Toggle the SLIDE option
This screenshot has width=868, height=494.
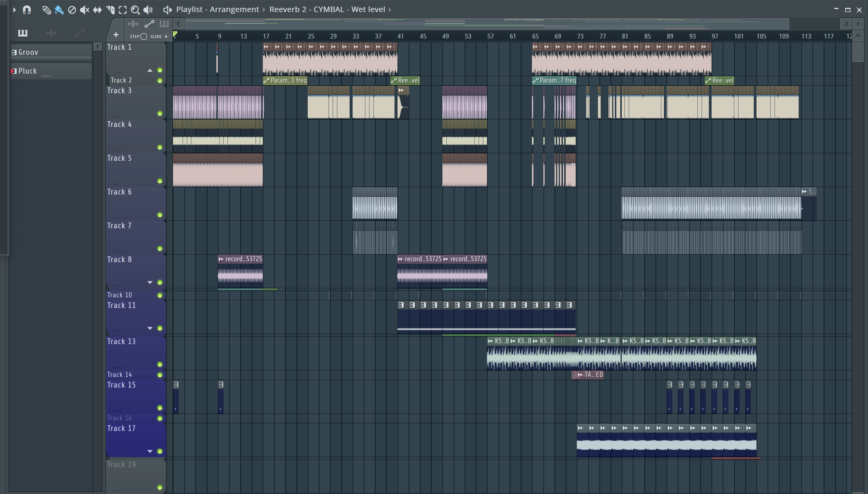(166, 36)
